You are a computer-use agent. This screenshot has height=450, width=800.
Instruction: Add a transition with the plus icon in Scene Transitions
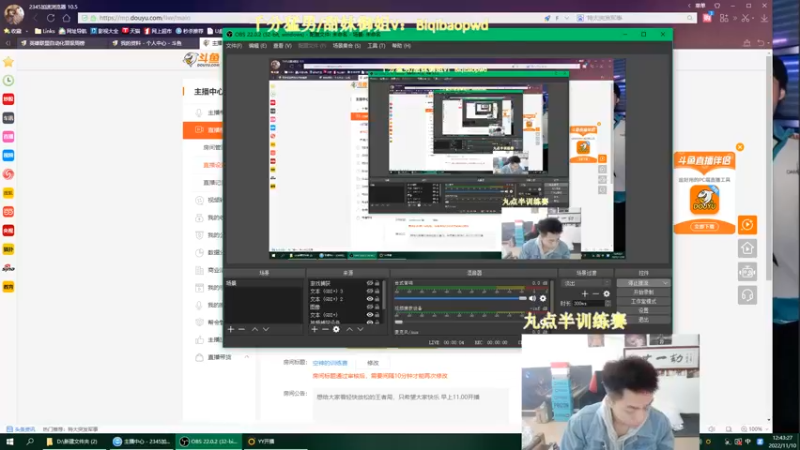[x=585, y=294]
